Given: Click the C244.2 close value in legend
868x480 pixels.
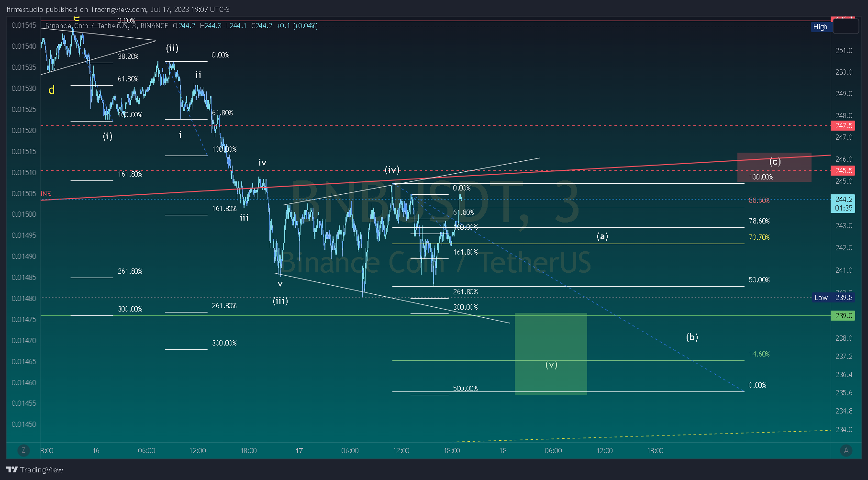Looking at the screenshot, I should coord(262,26).
